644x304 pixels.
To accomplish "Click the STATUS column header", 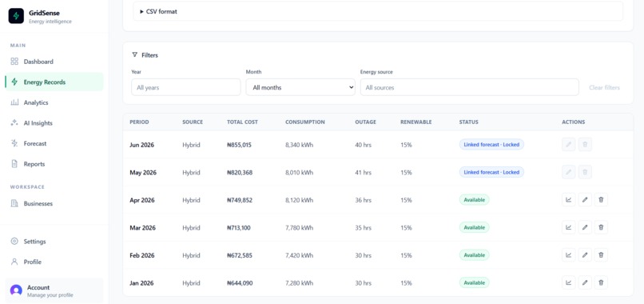I will tap(469, 122).
